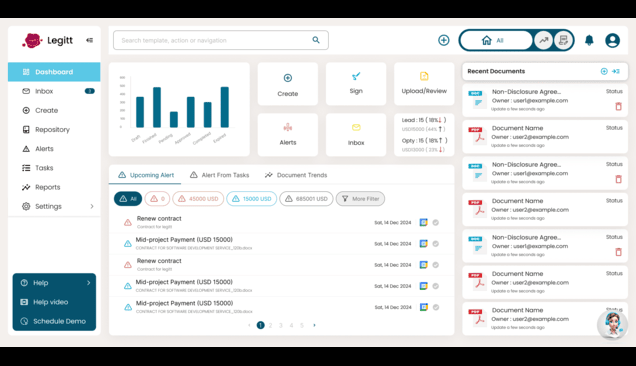This screenshot has height=366, width=636.
Task: Select the Alert From Tasks tab
Action: tap(219, 175)
